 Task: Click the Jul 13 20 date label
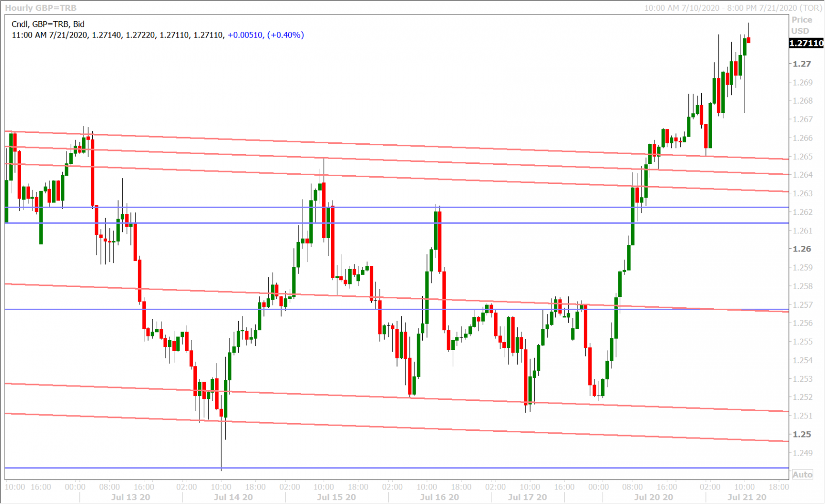pyautogui.click(x=130, y=497)
